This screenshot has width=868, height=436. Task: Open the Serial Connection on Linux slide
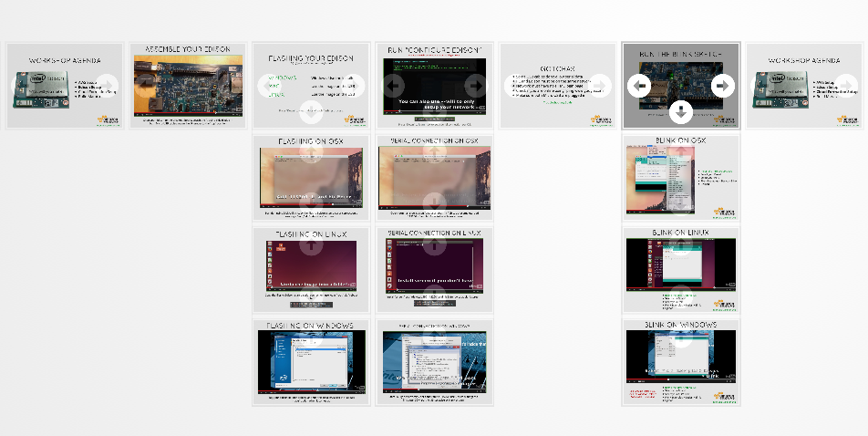coord(435,270)
